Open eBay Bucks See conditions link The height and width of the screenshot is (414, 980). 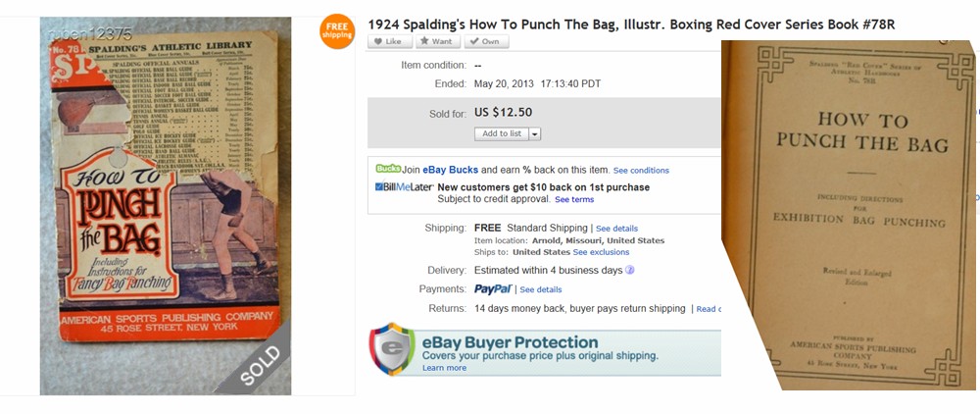coord(641,171)
